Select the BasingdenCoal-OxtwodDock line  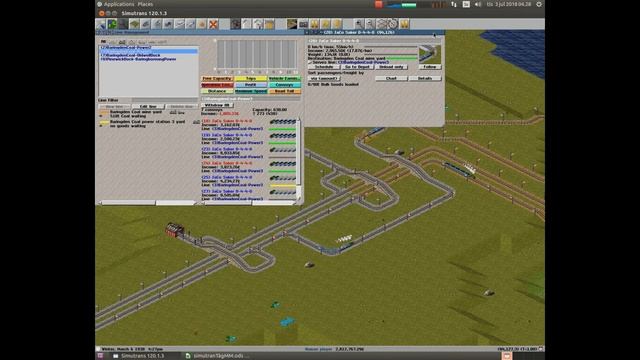(x=131, y=55)
